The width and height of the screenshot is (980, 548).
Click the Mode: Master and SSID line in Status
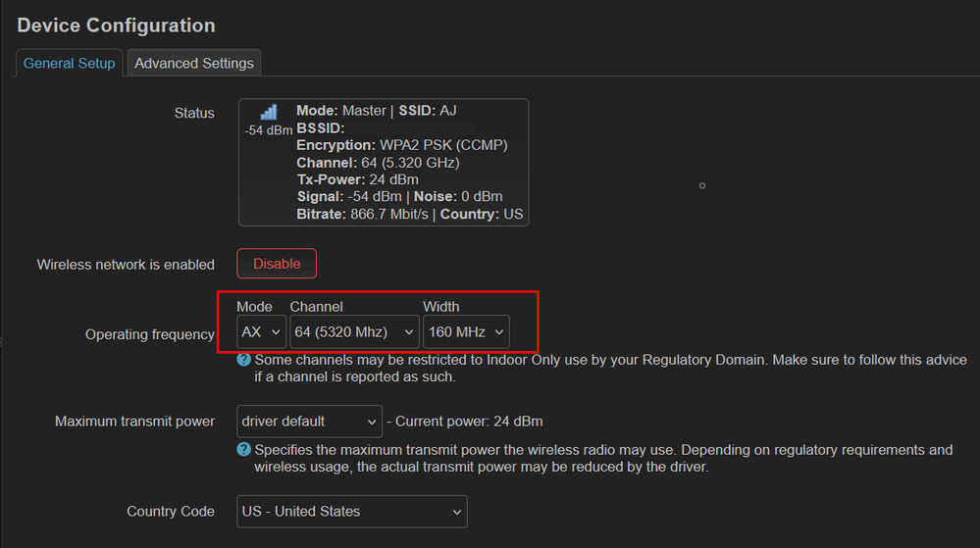(x=377, y=111)
